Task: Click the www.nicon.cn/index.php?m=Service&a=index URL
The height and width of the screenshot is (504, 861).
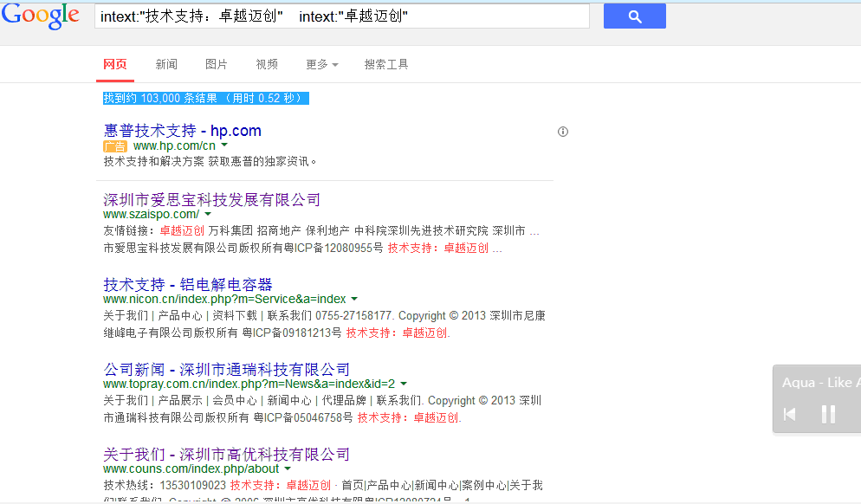Action: point(224,300)
